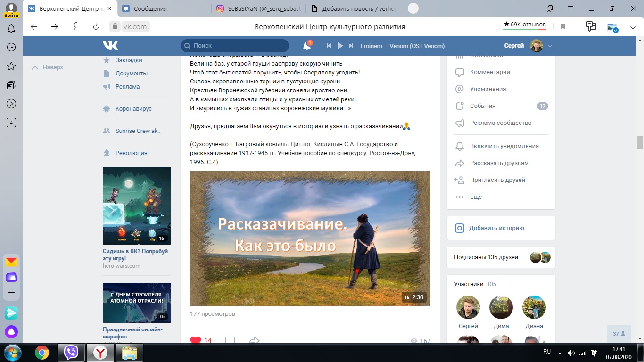The image size is (644, 362).
Task: Switch to SeBaStYaN Instagram tab
Action: coord(258,8)
